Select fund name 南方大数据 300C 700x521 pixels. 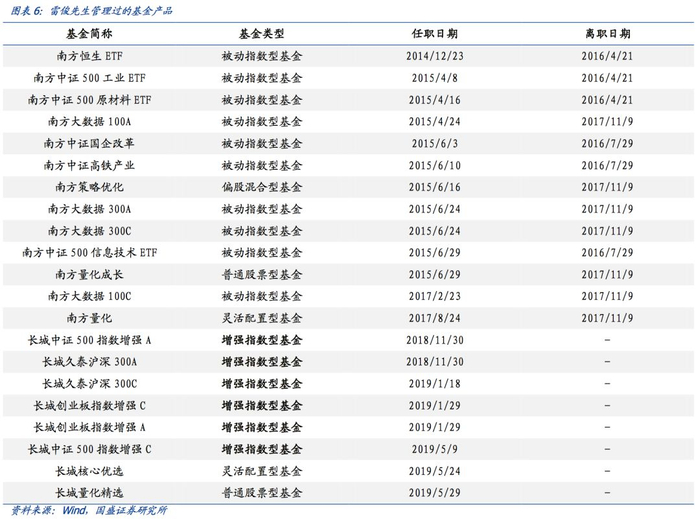[89, 231]
